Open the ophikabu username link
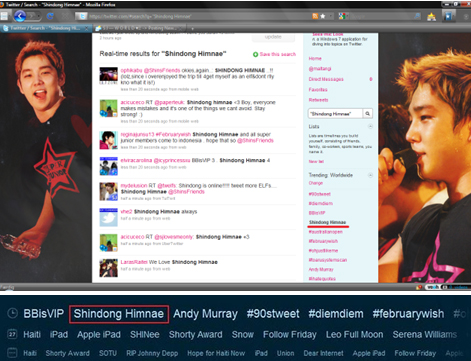The height and width of the screenshot is (361, 471). point(131,70)
